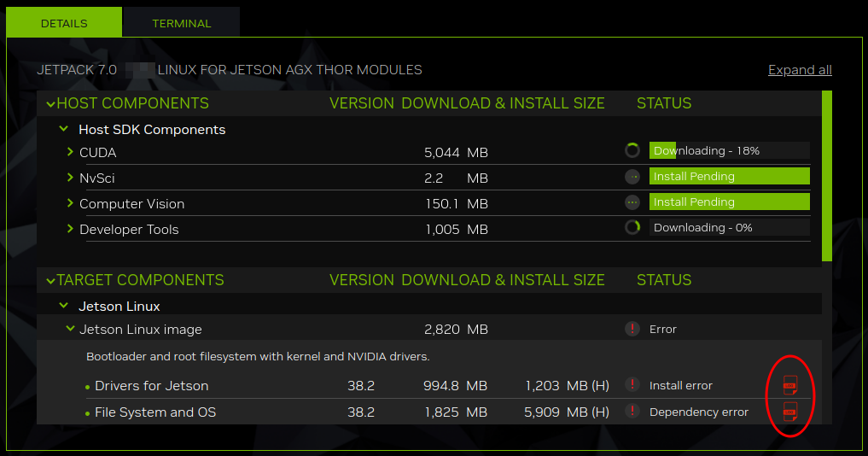868x456 pixels.
Task: Click the NvSci pending status icon
Action: [x=632, y=177]
